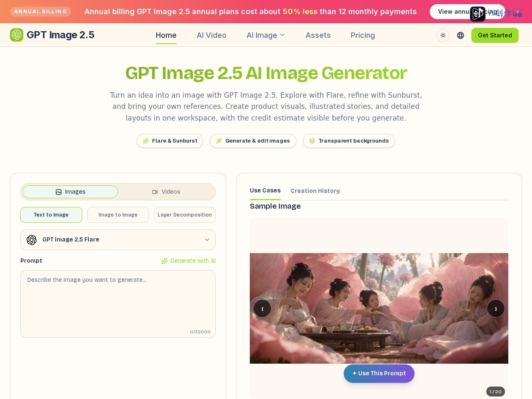
Task: Click the Use This Prompt button
Action: point(379,374)
